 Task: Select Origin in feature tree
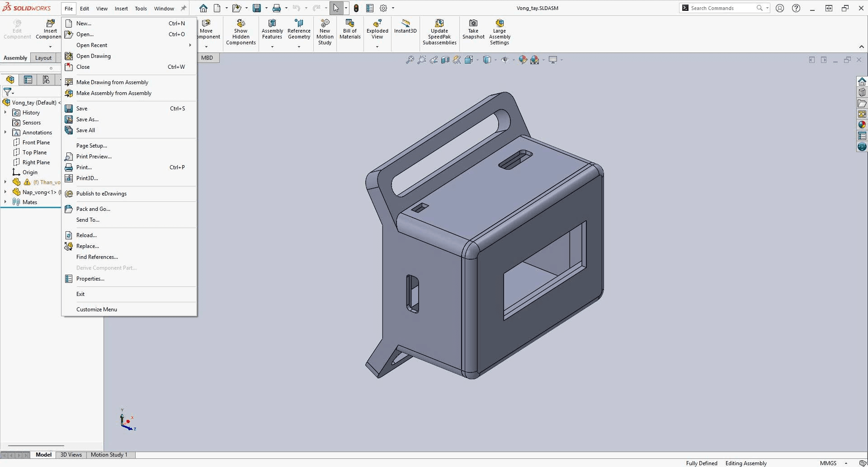point(30,172)
